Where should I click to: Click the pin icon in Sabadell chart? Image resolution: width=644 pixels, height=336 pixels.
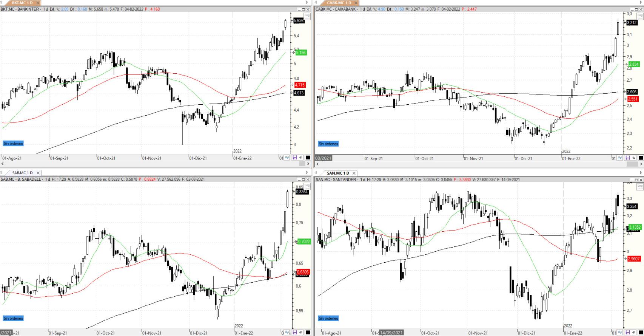(301, 332)
